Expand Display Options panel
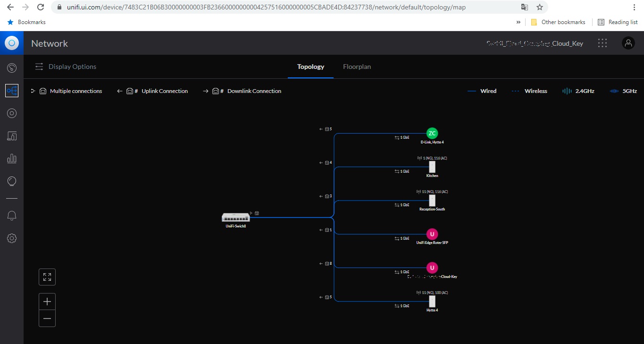 coord(66,67)
